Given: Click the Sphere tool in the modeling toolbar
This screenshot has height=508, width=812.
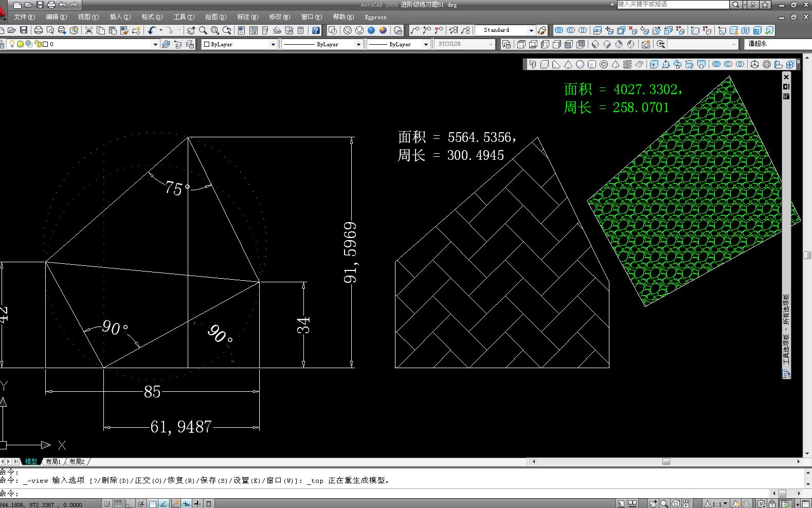Looking at the screenshot, I should tap(580, 64).
